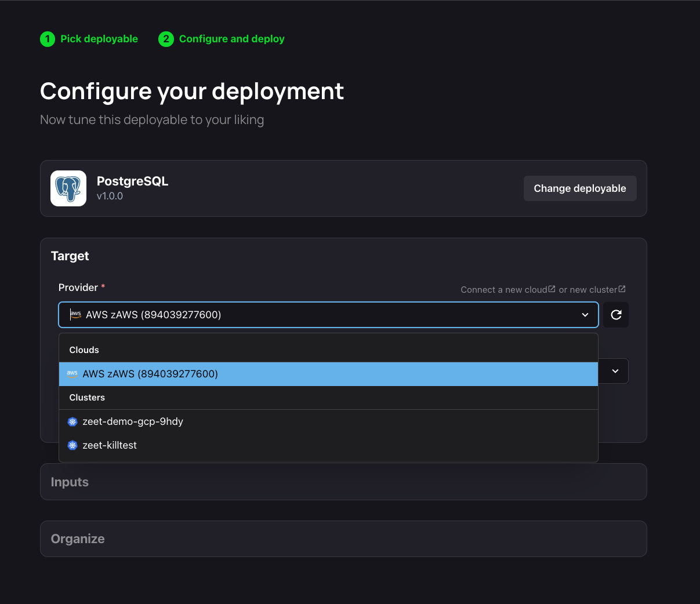Expand the Inputs section
The image size is (700, 604).
pos(343,482)
